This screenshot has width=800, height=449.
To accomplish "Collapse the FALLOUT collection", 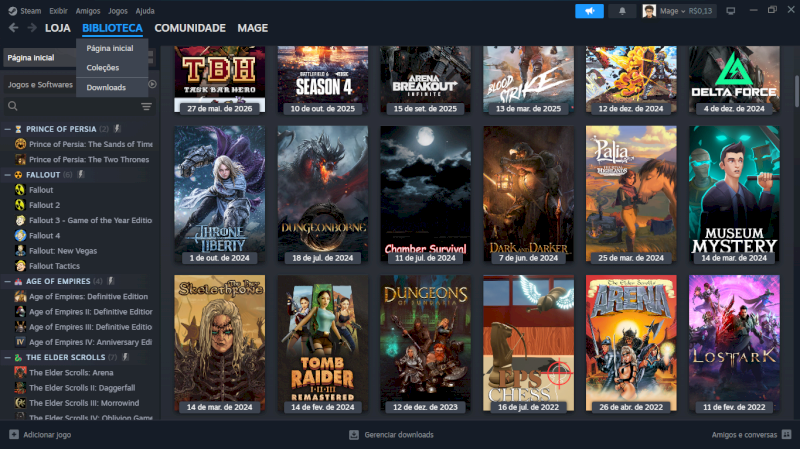I will coord(7,175).
